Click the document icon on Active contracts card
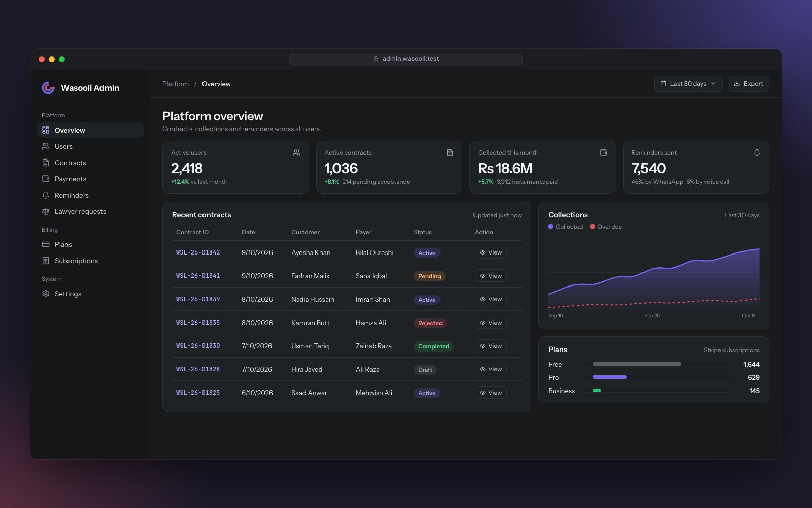Screen dimensions: 812x508 pyautogui.click(x=450, y=152)
